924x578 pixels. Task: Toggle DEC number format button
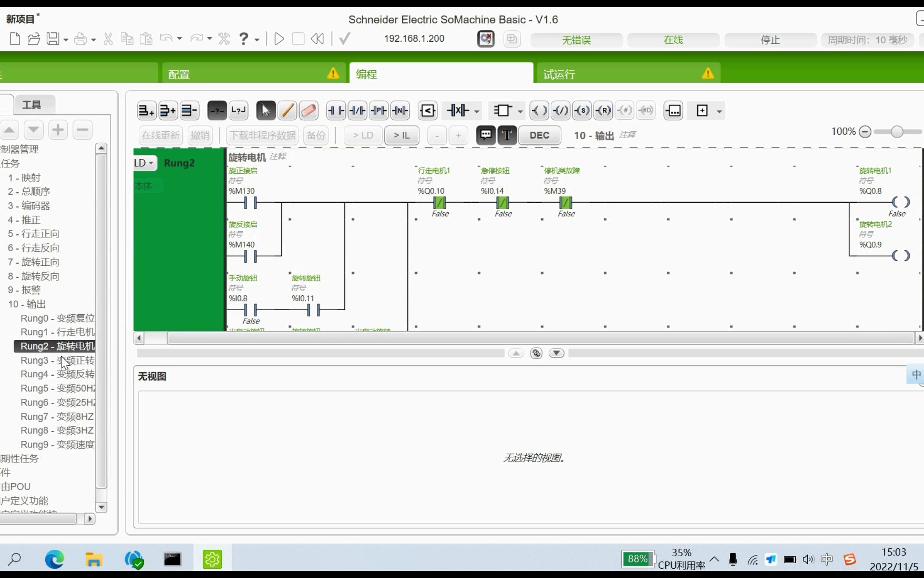[x=539, y=135]
